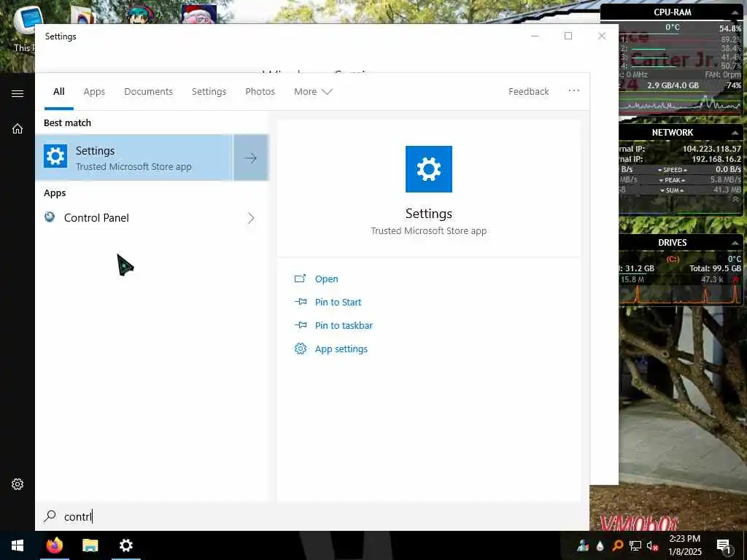Click the red (C:) drive label
This screenshot has width=747, height=560.
pyautogui.click(x=673, y=259)
